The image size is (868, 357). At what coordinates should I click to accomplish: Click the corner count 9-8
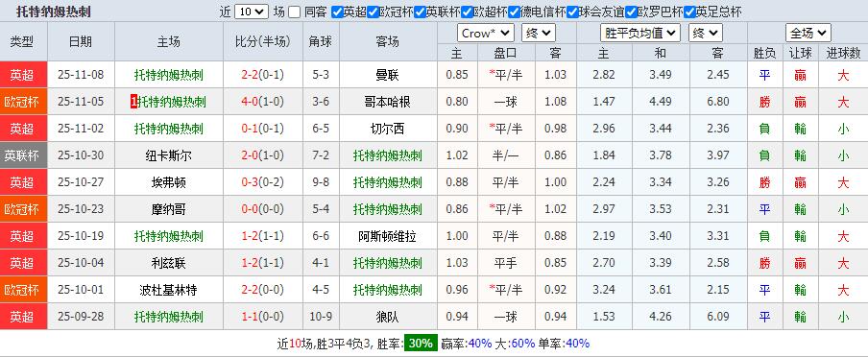(x=321, y=182)
